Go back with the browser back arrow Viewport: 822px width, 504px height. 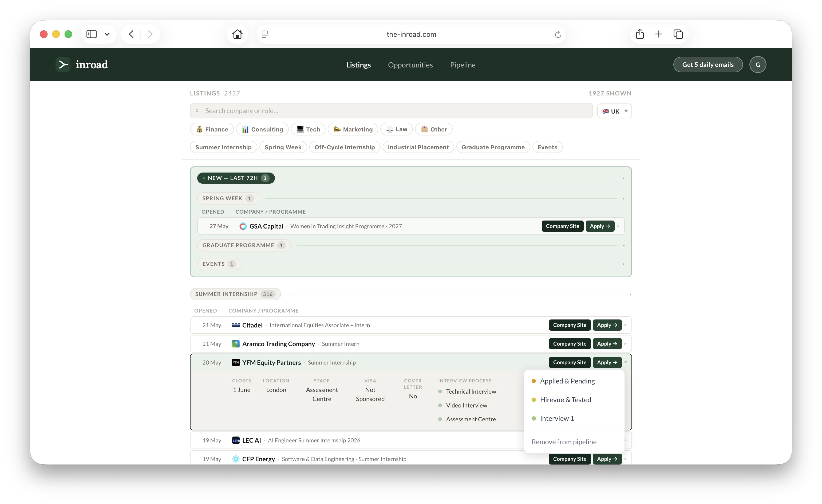pos(131,34)
